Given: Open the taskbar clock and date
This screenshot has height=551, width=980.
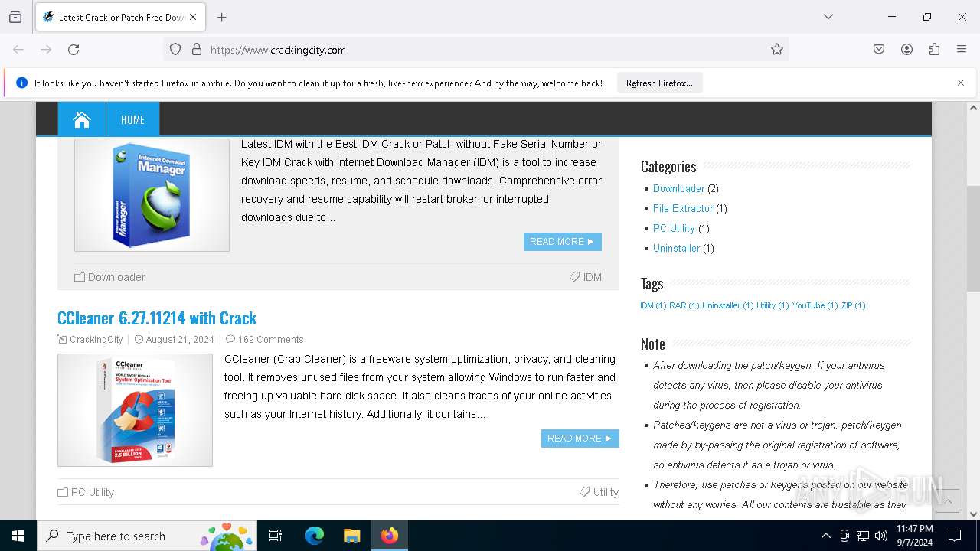Looking at the screenshot, I should pyautogui.click(x=915, y=536).
